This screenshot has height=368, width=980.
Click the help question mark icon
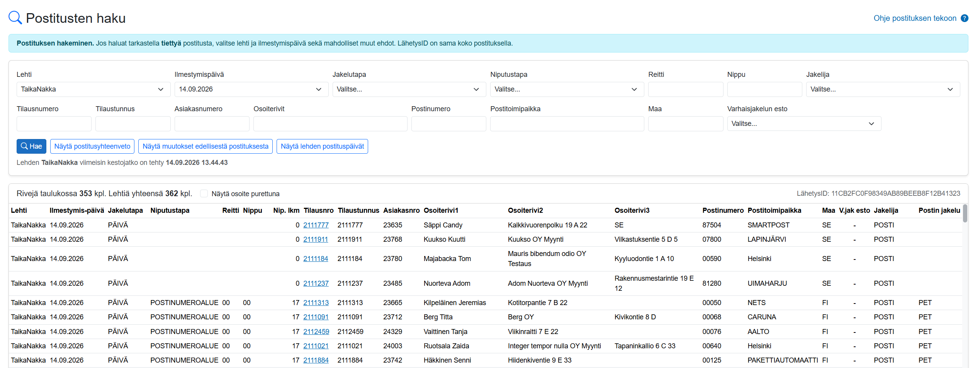pyautogui.click(x=964, y=18)
